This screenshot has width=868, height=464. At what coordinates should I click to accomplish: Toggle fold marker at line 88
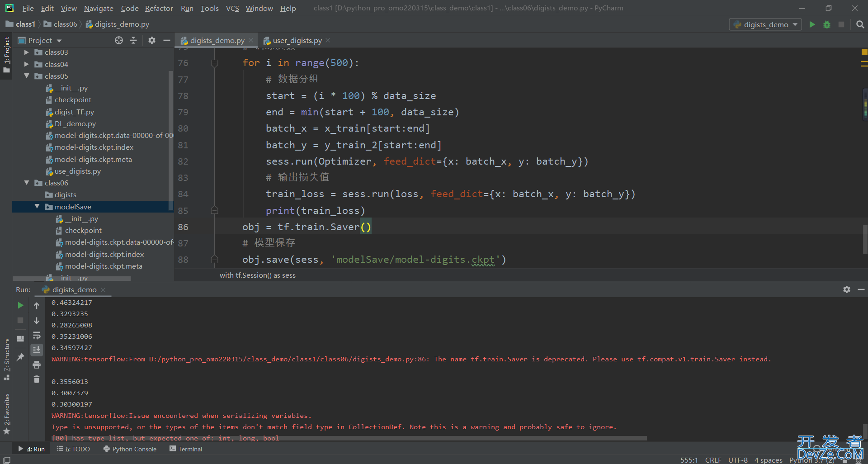pyautogui.click(x=215, y=260)
